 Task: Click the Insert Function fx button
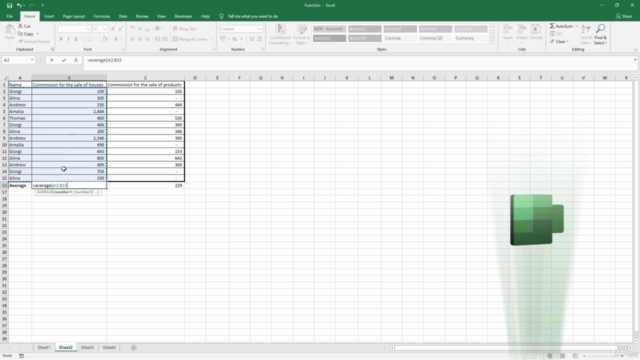(x=76, y=60)
